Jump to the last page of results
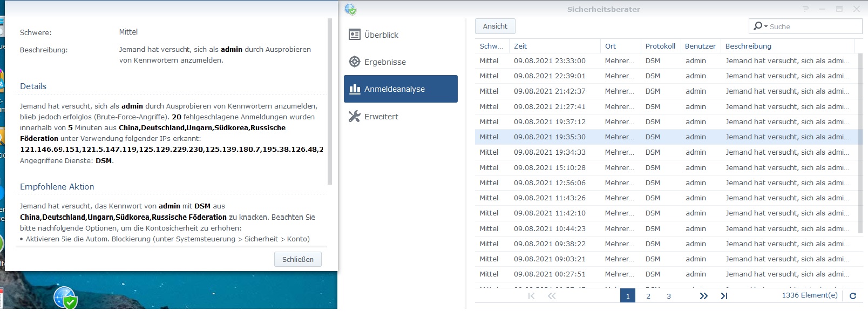This screenshot has width=868, height=324. pos(724,296)
